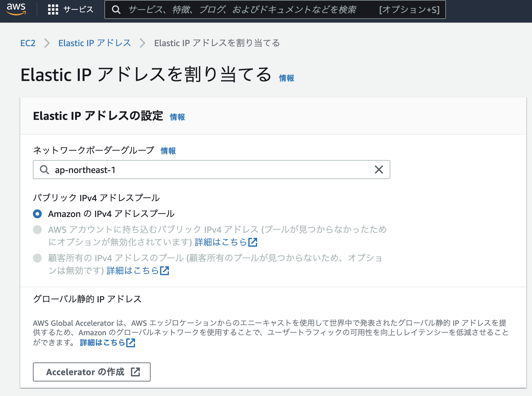Image resolution: width=532 pixels, height=396 pixels.
Task: Open the services grid icon
Action: (53, 9)
